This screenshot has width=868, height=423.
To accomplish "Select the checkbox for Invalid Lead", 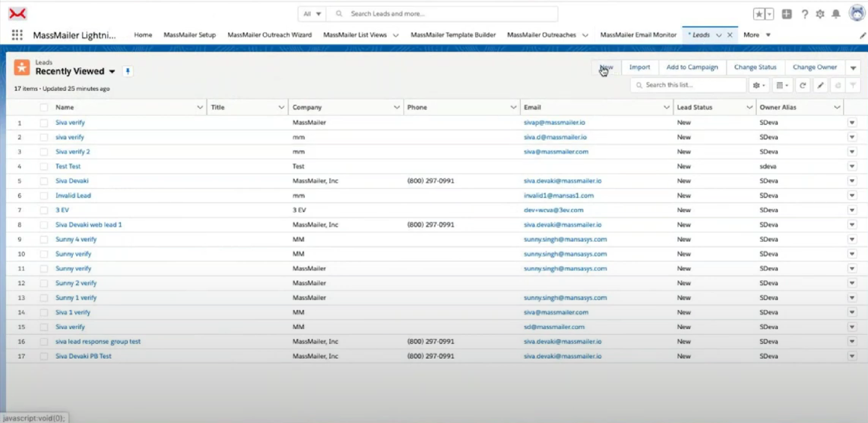I will (x=43, y=196).
